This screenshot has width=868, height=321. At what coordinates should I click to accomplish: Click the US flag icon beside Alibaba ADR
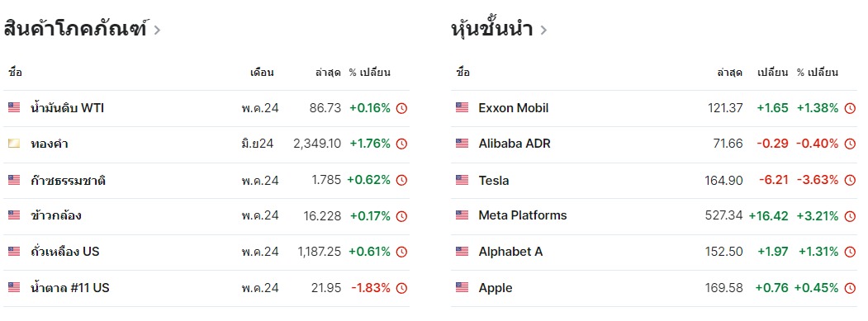point(462,144)
